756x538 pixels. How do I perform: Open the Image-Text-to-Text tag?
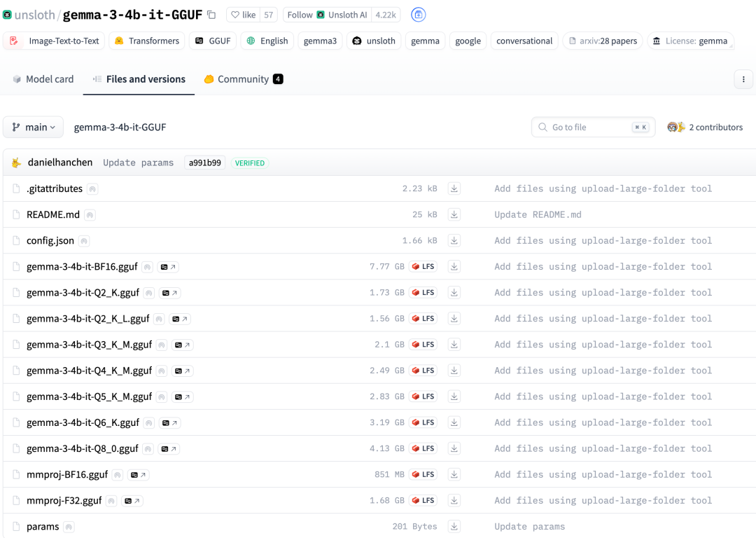pyautogui.click(x=54, y=41)
